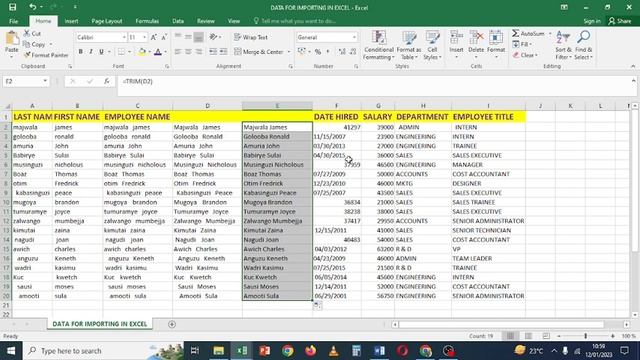Increase font size with the large A
This screenshot has height=360, width=640.
tap(153, 37)
